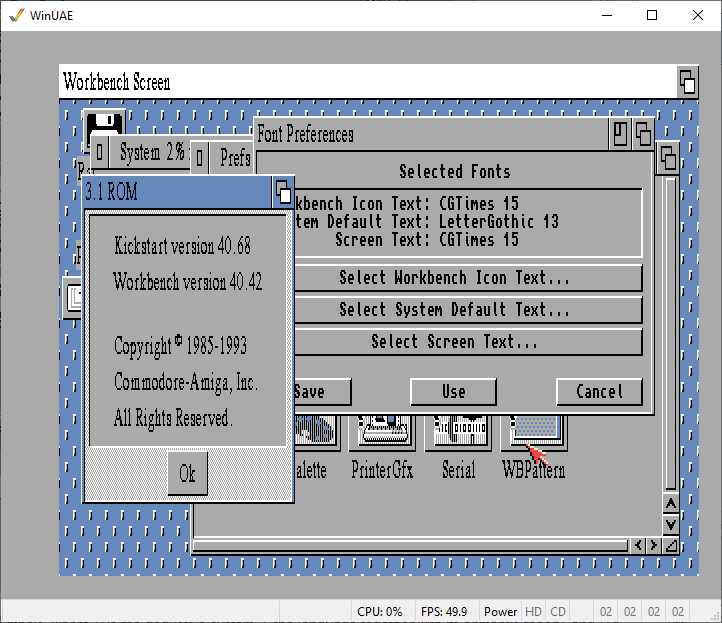The height and width of the screenshot is (623, 722).
Task: Click the Use button in Font Preferences
Action: [x=454, y=392]
